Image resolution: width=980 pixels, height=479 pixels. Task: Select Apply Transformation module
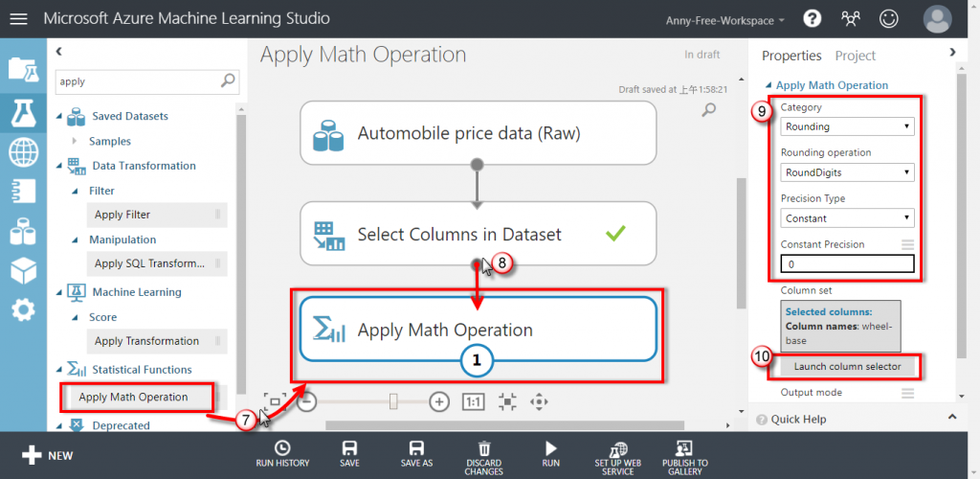[x=157, y=341]
